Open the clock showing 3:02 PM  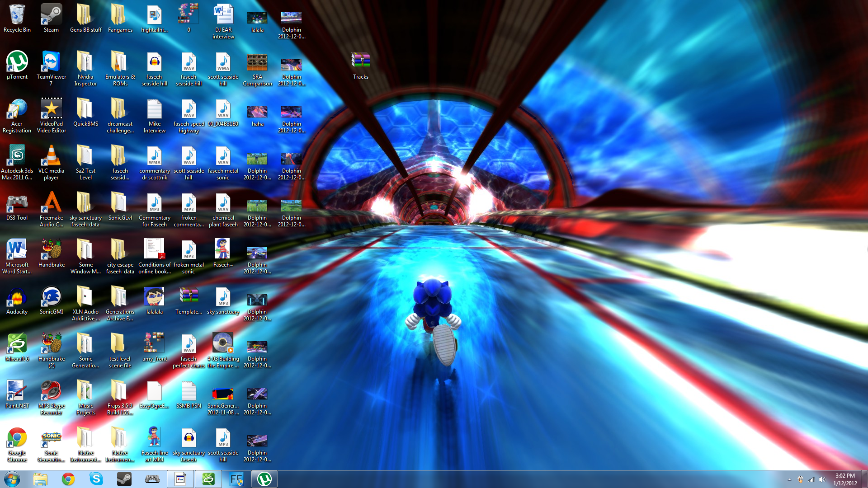pyautogui.click(x=845, y=479)
